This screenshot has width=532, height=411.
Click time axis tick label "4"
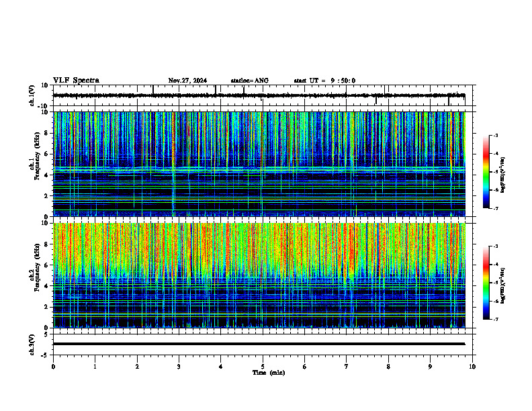point(221,367)
